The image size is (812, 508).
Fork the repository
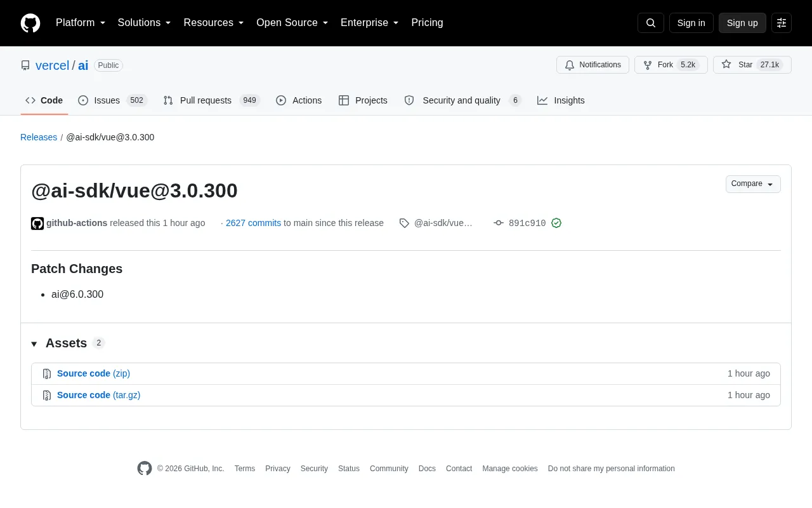[x=671, y=65]
